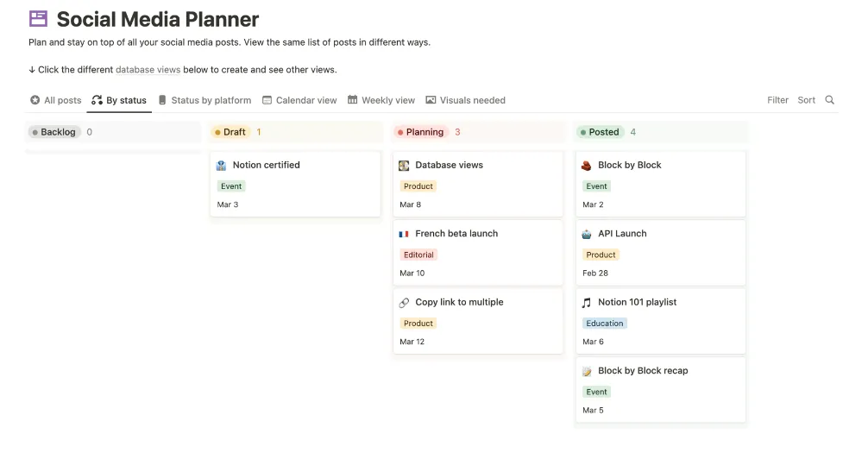Click the Mar 2 date on Block by Block
The height and width of the screenshot is (459, 868).
(x=593, y=204)
